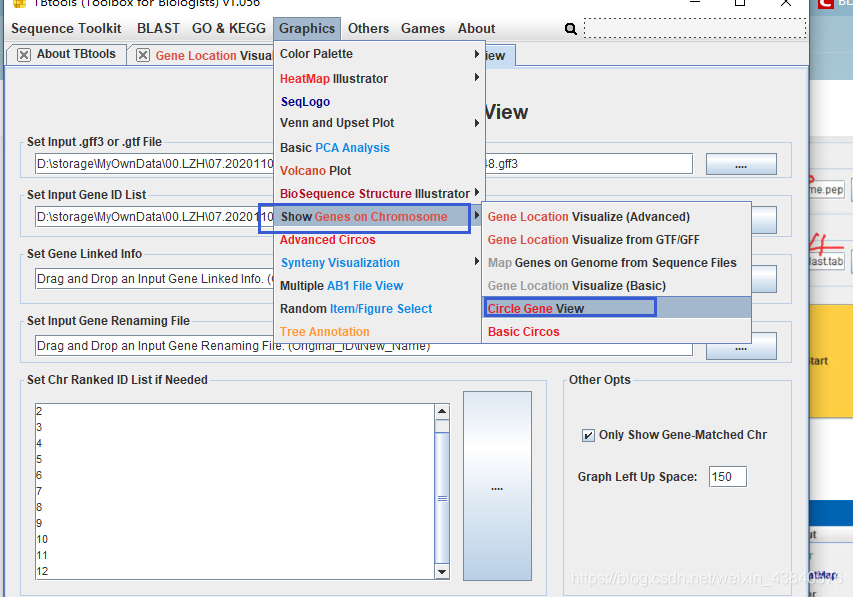Select Circle Gene View submenu item

click(616, 308)
